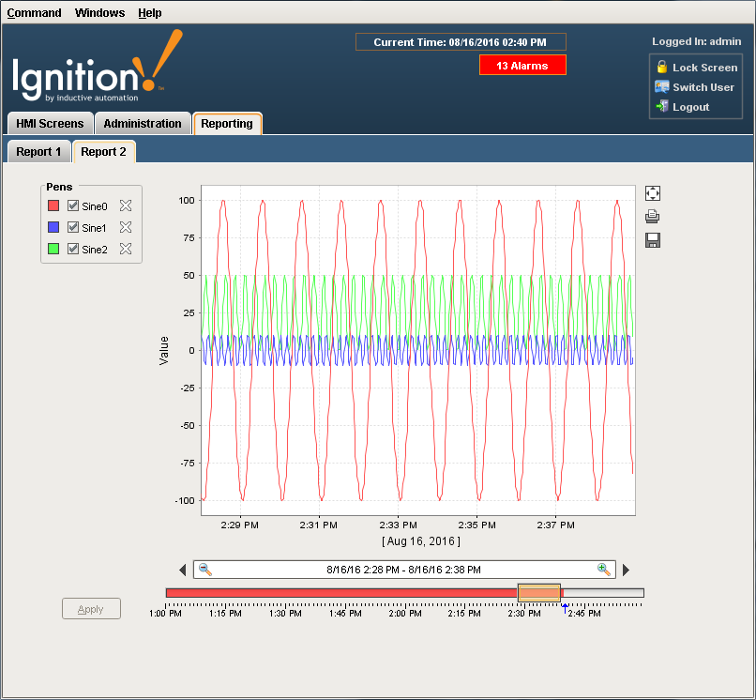Remove the Sine0 pen using its X icon
This screenshot has height=700, width=756.
click(x=127, y=205)
